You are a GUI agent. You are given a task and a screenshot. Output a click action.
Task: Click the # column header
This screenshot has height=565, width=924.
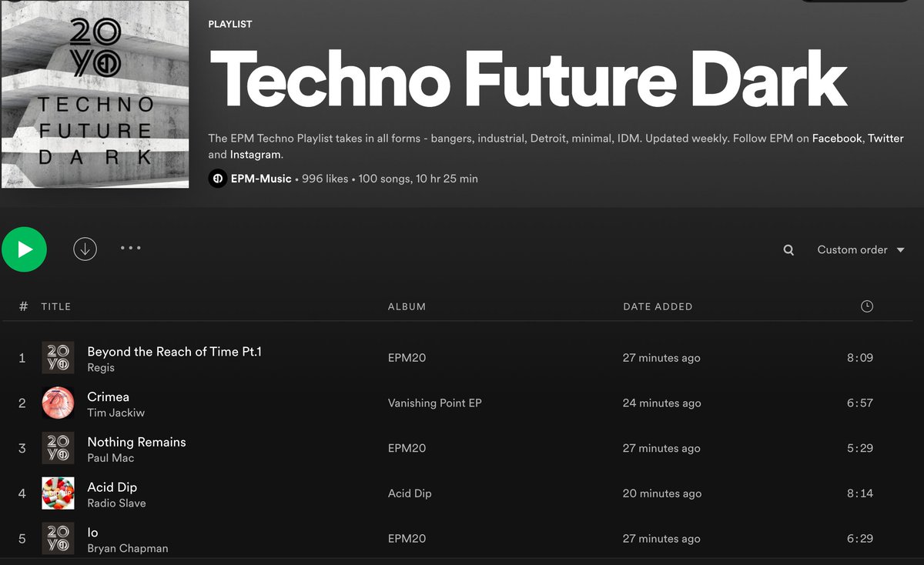coord(23,306)
